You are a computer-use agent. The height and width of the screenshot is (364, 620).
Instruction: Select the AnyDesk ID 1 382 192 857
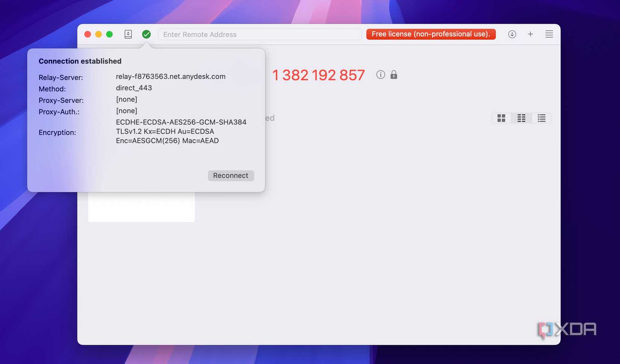pyautogui.click(x=319, y=75)
